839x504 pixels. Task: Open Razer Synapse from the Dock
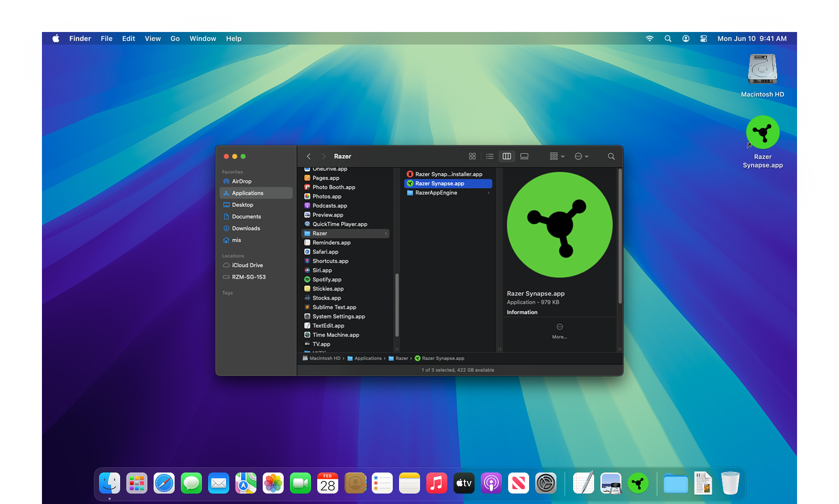638,483
